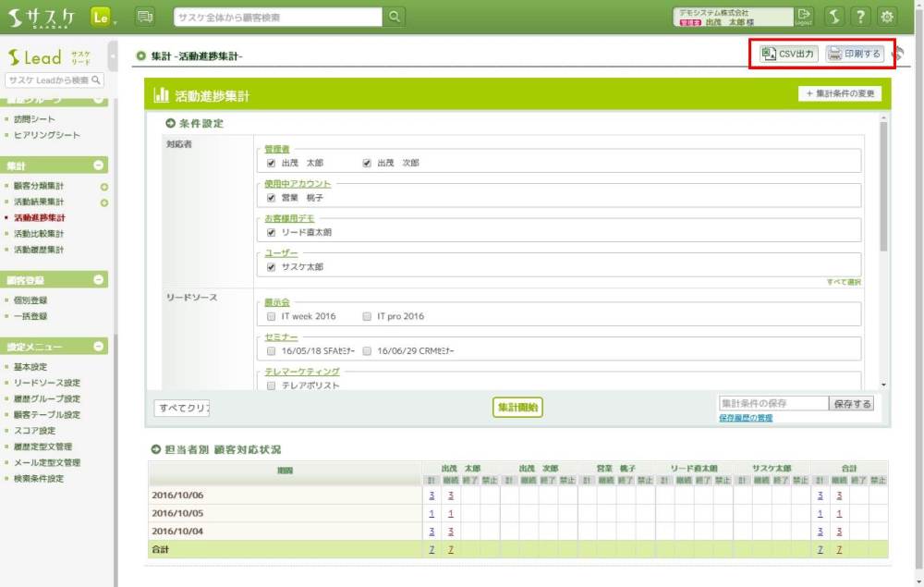Open 活動比較集計 in the sidebar
This screenshot has height=587, width=924.
(39, 234)
